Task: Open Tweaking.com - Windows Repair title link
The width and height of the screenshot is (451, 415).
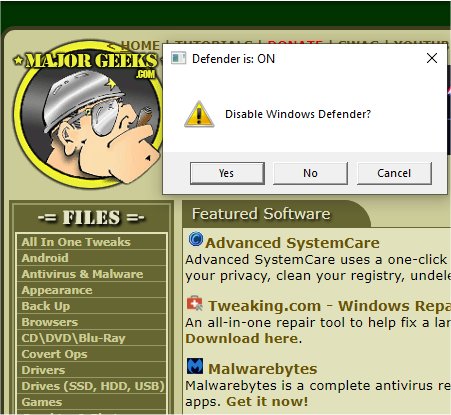Action: [329, 306]
